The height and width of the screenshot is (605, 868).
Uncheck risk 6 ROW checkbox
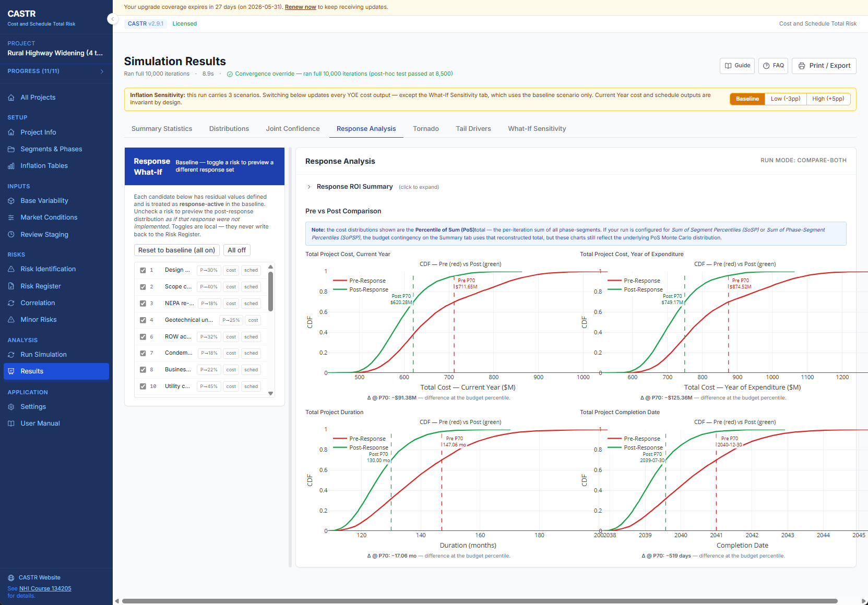click(143, 337)
